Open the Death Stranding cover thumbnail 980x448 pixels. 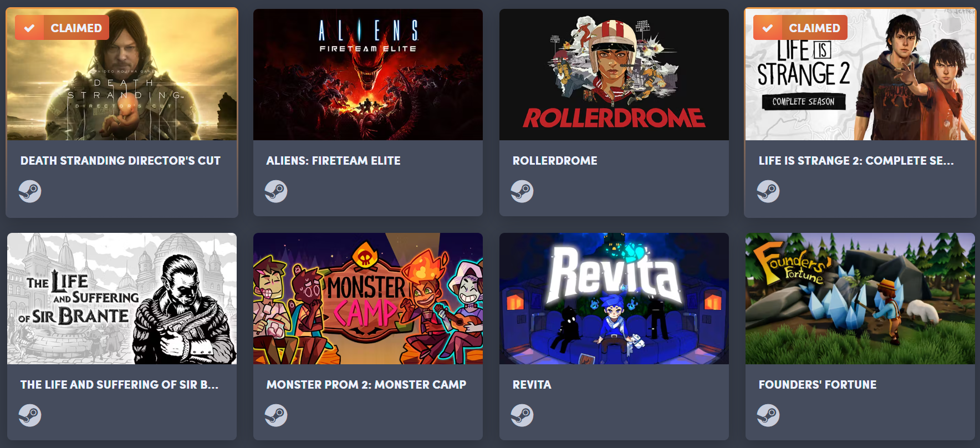pyautogui.click(x=122, y=74)
